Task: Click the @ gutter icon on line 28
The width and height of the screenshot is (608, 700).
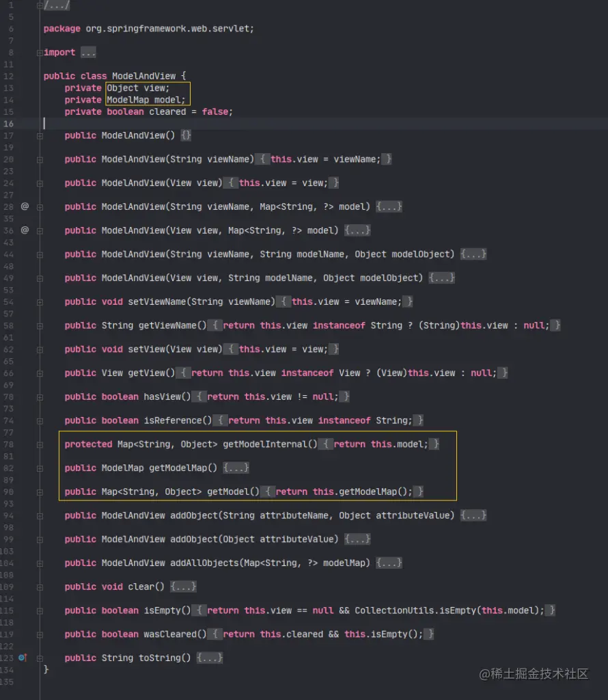Action: [x=25, y=206]
